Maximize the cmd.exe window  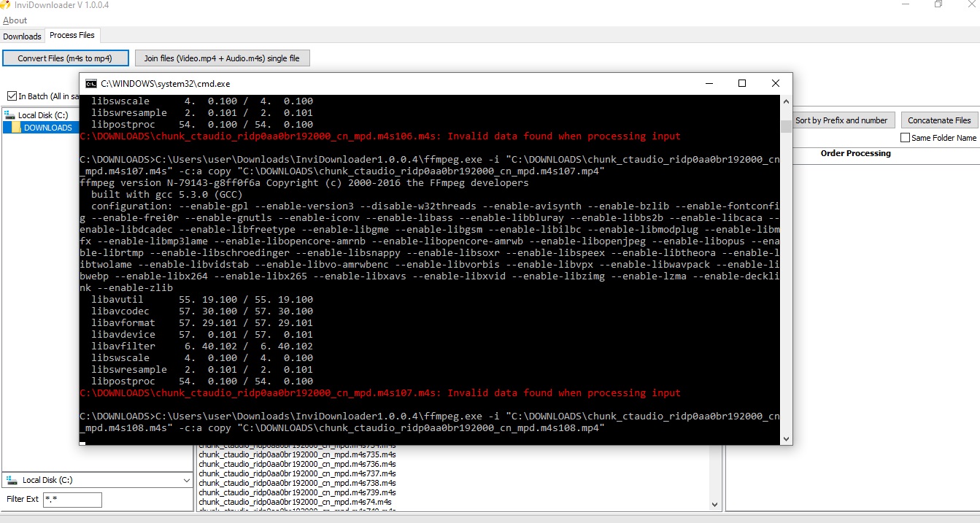click(x=742, y=83)
